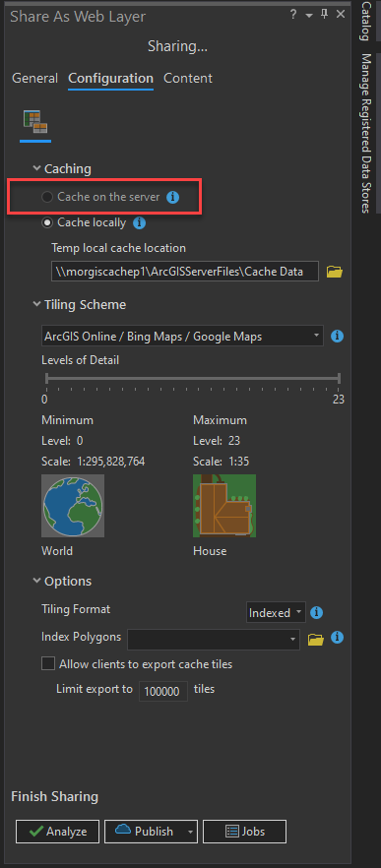Select Cache locally option
The width and height of the screenshot is (381, 868).
point(47,222)
